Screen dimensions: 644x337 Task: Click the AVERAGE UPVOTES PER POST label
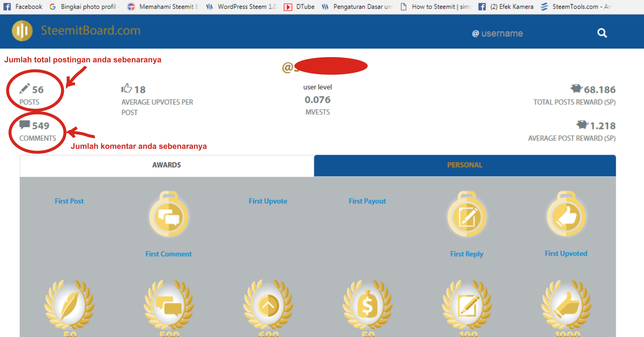[x=157, y=107]
